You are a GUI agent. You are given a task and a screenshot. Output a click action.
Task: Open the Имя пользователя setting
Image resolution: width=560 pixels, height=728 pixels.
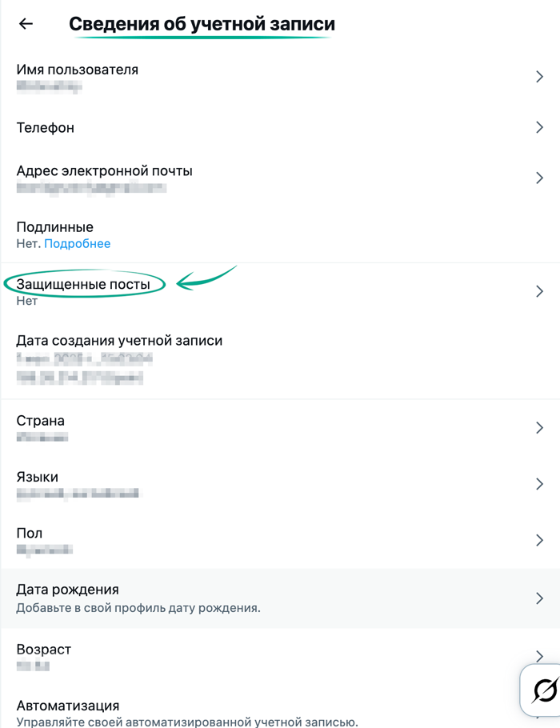[78, 70]
